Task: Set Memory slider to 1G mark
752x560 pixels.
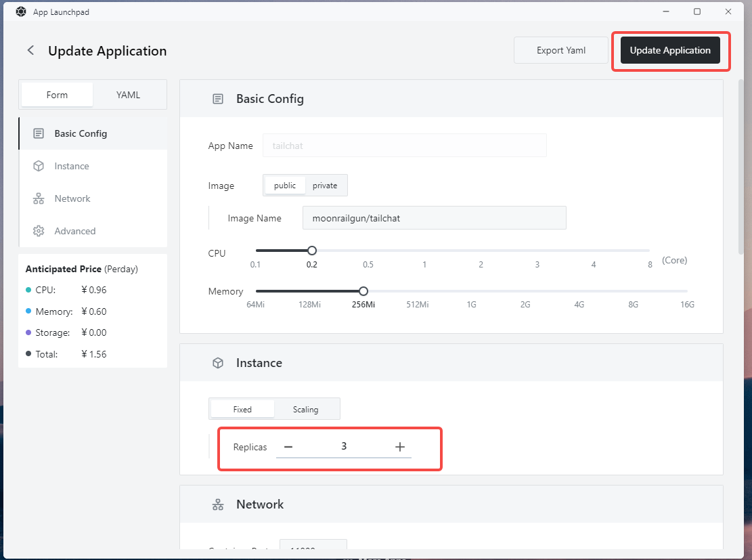Action: pos(472,291)
